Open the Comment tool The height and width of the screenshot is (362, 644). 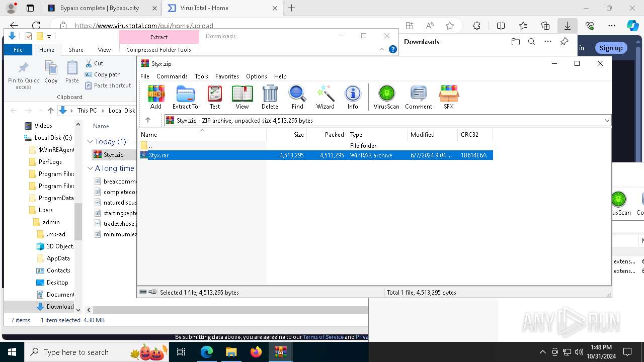(419, 97)
